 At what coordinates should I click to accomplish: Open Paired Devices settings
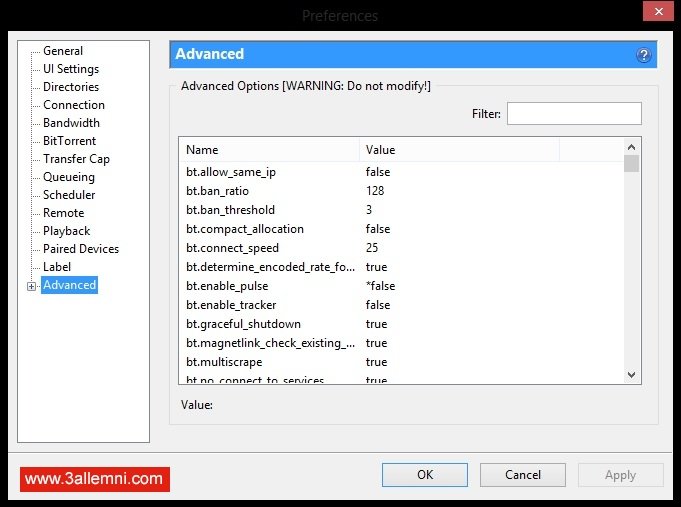click(x=81, y=249)
